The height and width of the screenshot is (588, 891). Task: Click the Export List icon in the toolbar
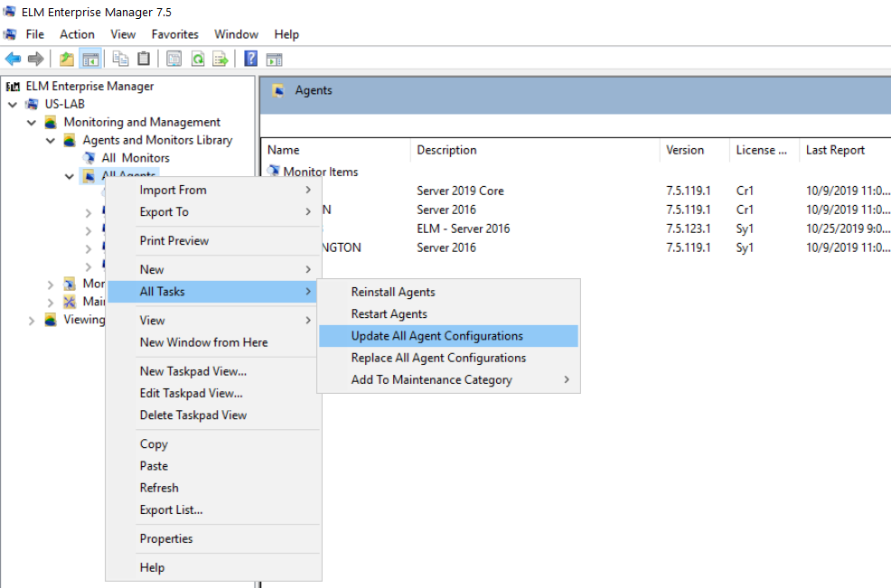(220, 59)
